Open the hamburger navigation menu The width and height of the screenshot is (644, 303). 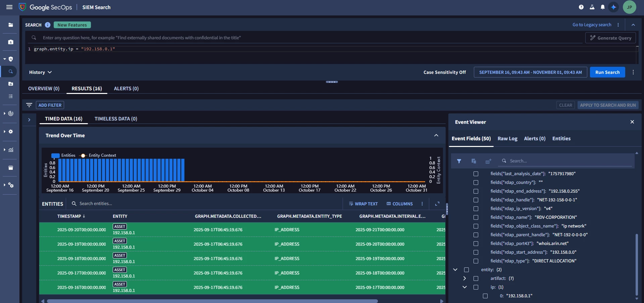point(9,7)
